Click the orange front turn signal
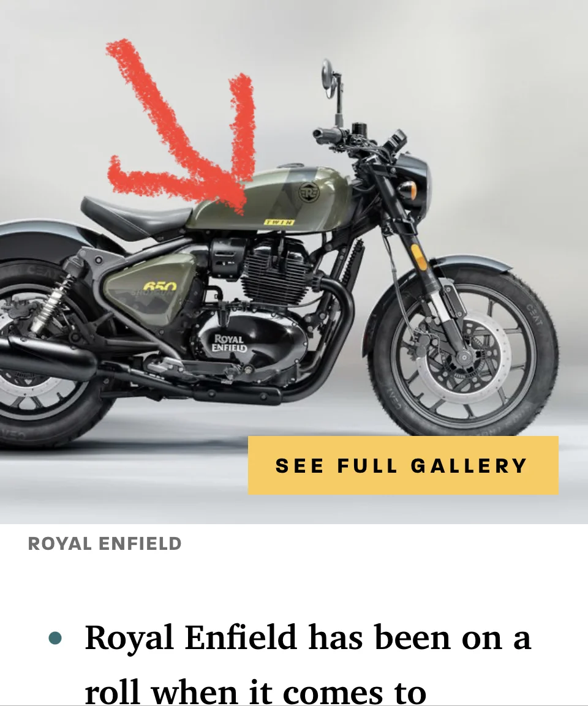The image size is (588, 706). [406, 188]
